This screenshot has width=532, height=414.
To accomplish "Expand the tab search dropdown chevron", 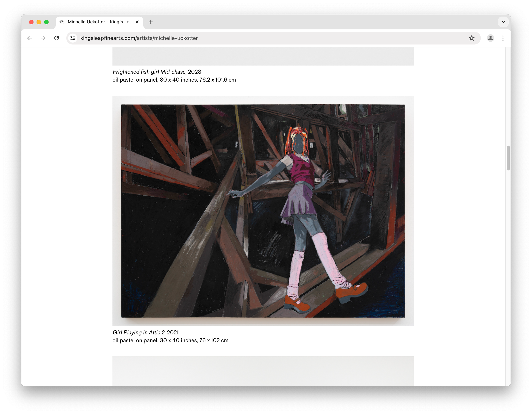I will pos(503,22).
